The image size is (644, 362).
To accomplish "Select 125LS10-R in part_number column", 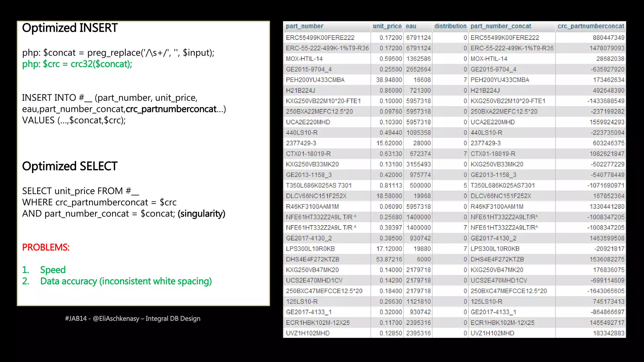I will [x=302, y=302].
